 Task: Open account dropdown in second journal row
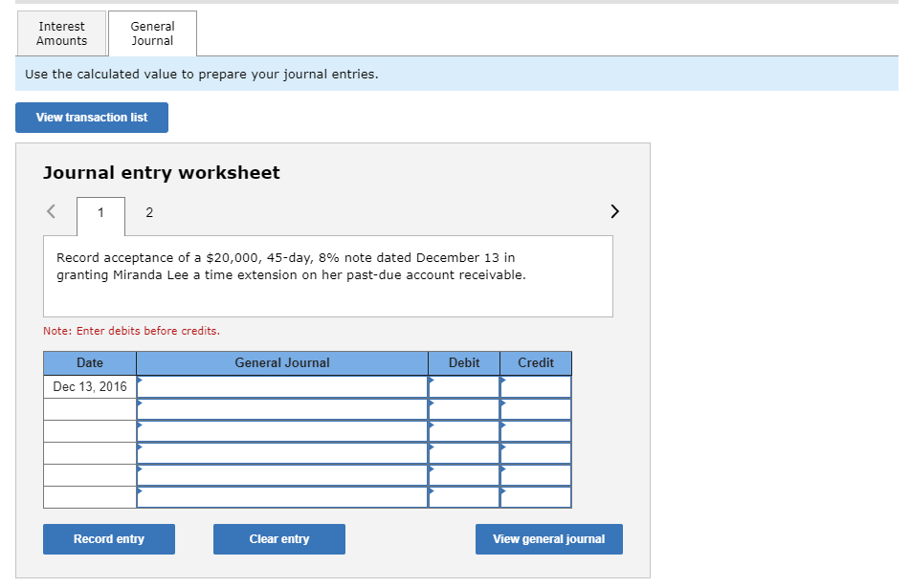pos(282,409)
